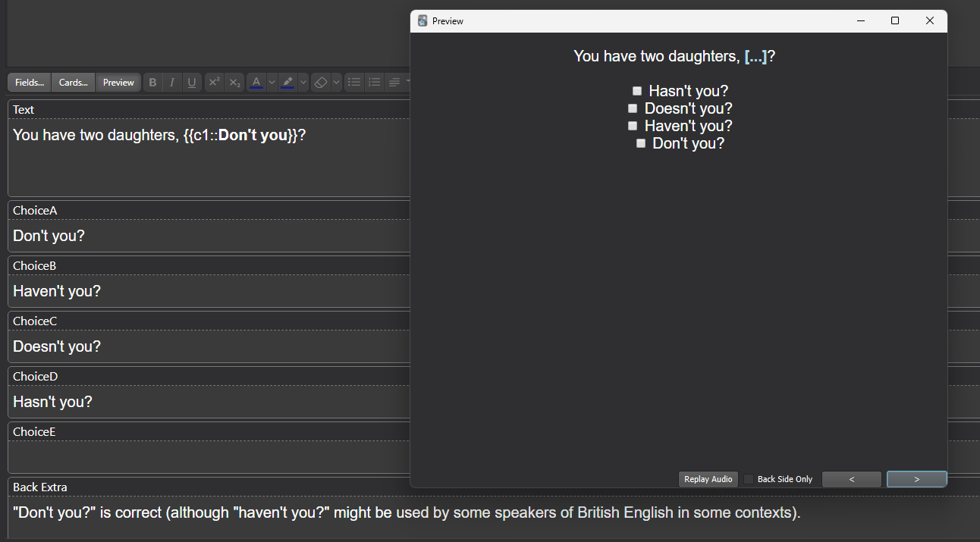The height and width of the screenshot is (542, 980).
Task: Insert an ordered numbered list
Action: click(374, 83)
